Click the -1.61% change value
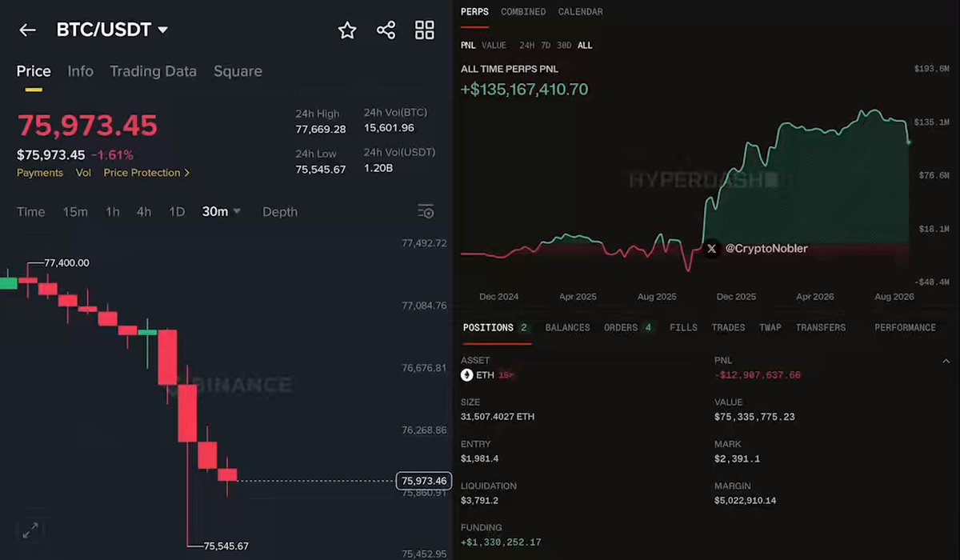The width and height of the screenshot is (960, 560). click(112, 154)
